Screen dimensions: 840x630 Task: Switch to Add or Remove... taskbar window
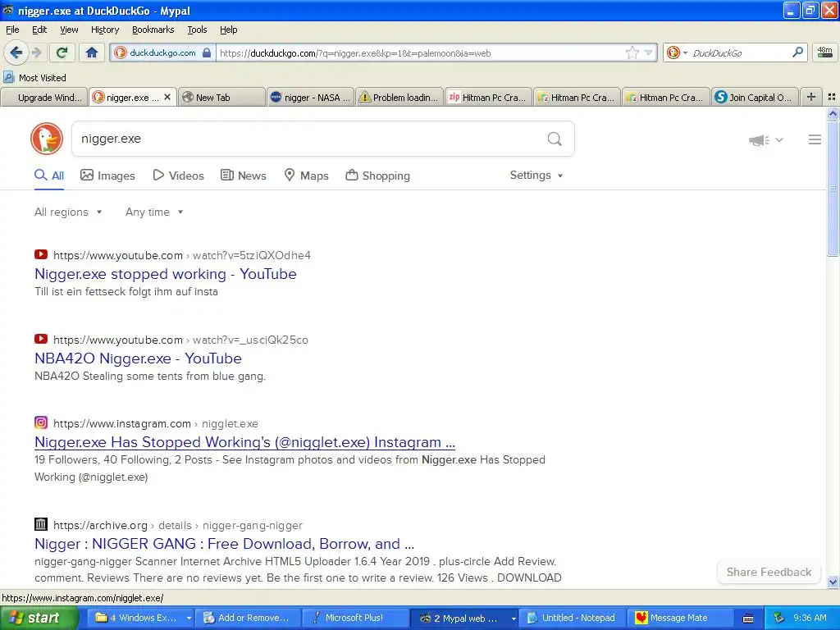[248, 618]
